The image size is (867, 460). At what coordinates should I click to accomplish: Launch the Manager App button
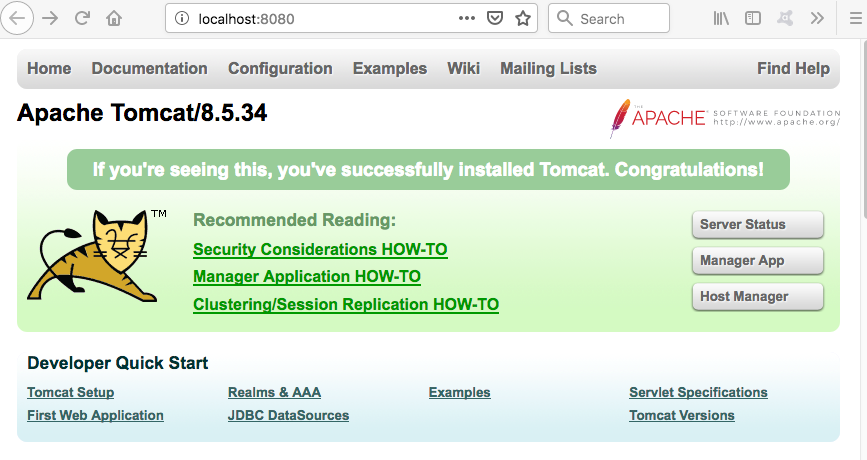click(x=758, y=260)
